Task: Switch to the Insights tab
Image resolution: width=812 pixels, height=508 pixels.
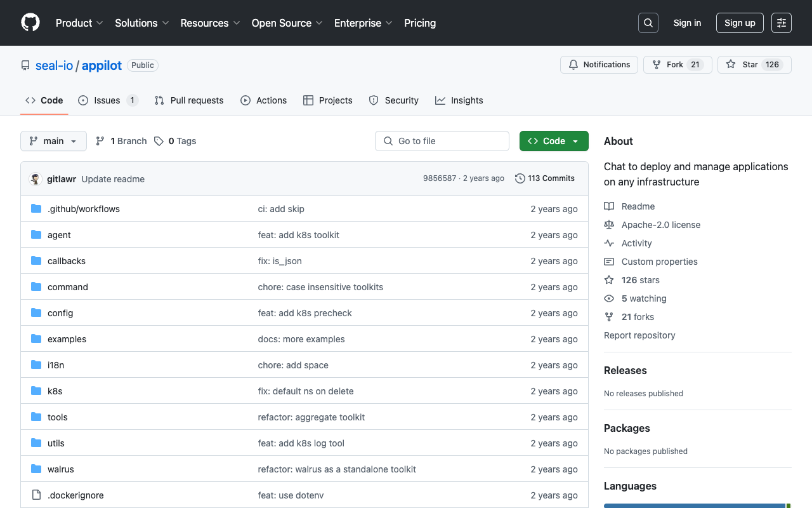Action: tap(459, 100)
